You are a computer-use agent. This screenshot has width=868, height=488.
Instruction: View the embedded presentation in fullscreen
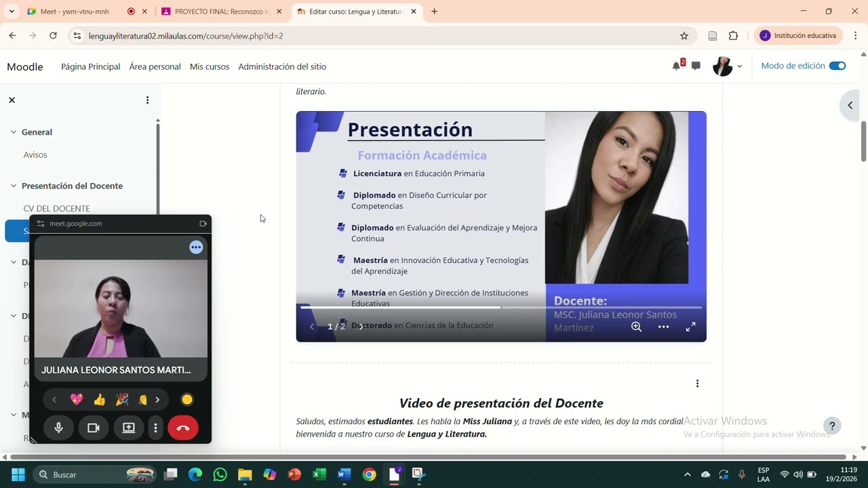(691, 327)
